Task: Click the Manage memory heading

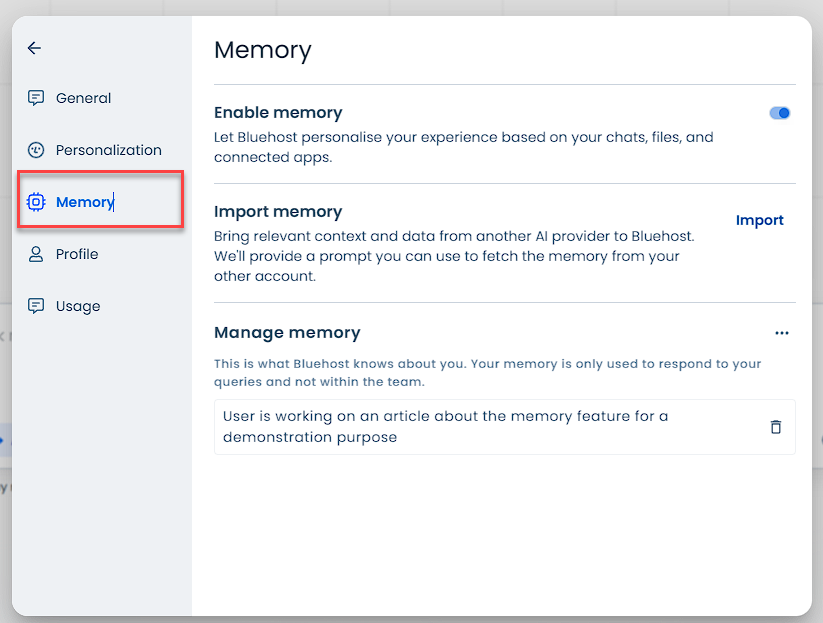Action: click(x=288, y=333)
